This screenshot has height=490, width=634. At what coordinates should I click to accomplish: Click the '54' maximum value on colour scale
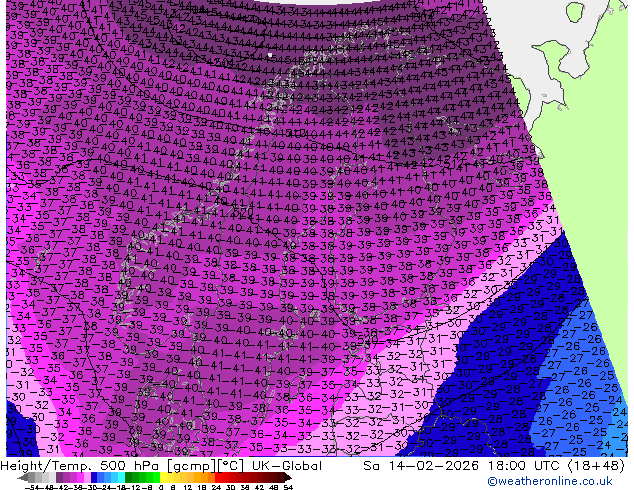tap(287, 488)
